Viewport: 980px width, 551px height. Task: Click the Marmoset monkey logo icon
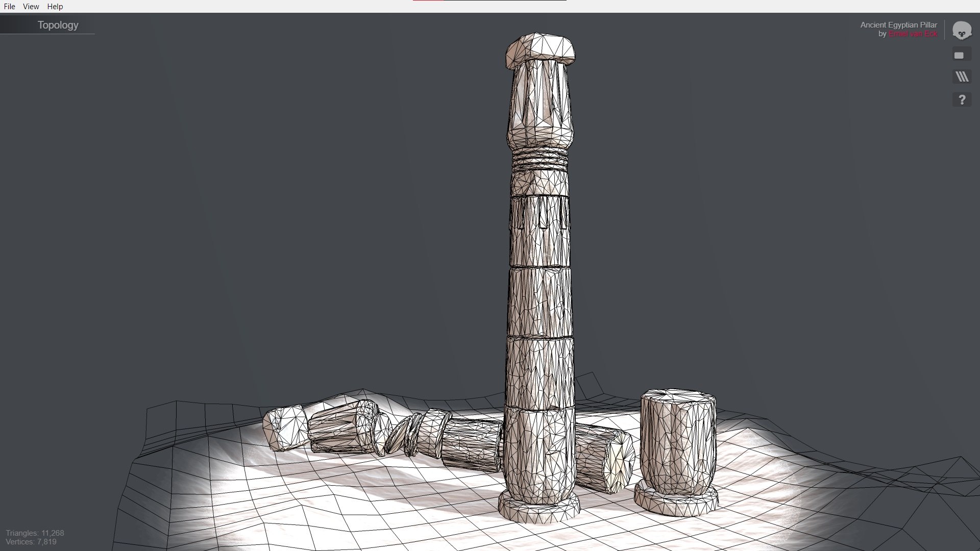962,31
